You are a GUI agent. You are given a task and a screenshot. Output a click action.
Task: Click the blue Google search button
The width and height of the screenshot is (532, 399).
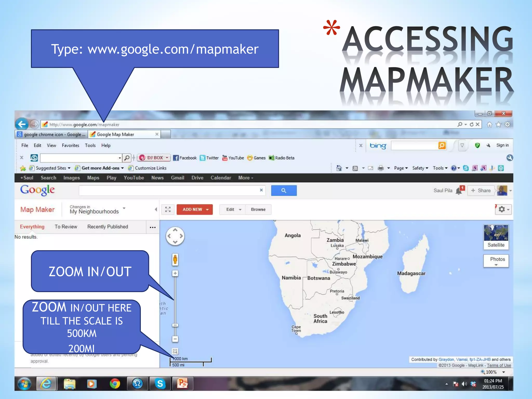[284, 190]
